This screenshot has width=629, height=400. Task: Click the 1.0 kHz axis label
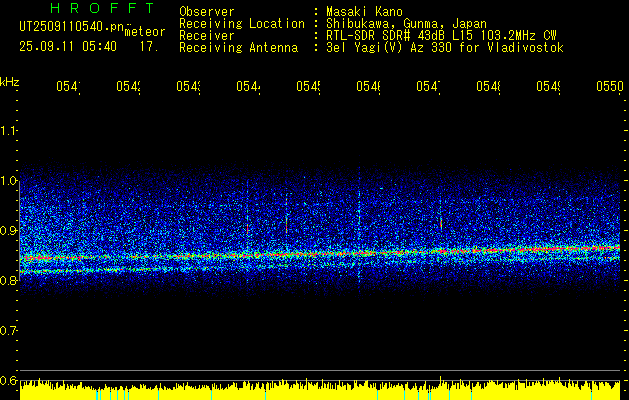(x=8, y=181)
